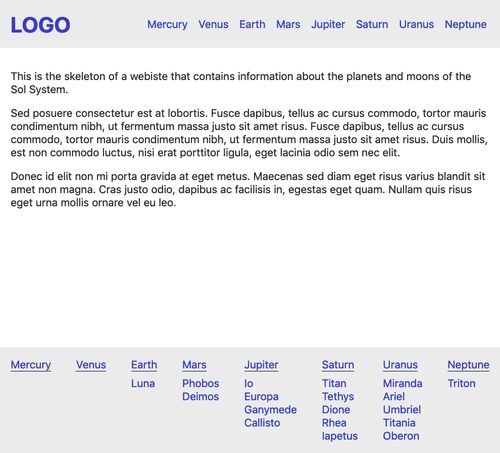Open the underlined Mars footer link

194,365
